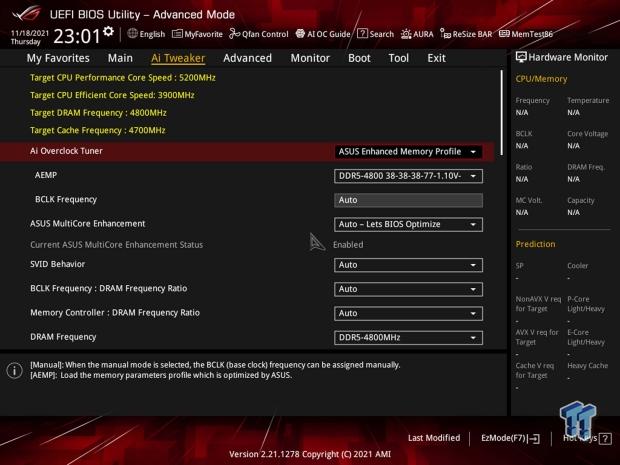This screenshot has height=465, width=620.
Task: Click Target CPU Efficient Core Speed text
Action: coord(112,95)
